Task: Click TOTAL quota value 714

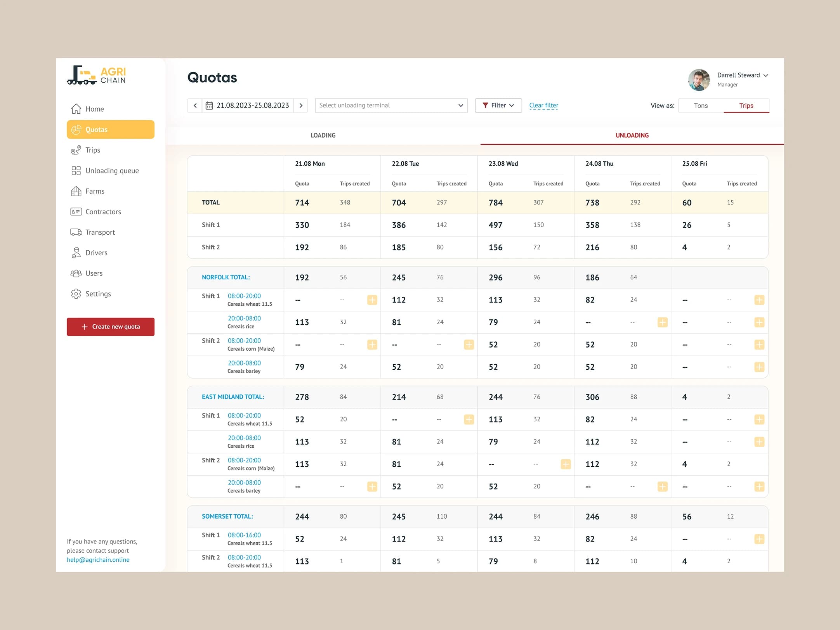Action: pos(302,202)
